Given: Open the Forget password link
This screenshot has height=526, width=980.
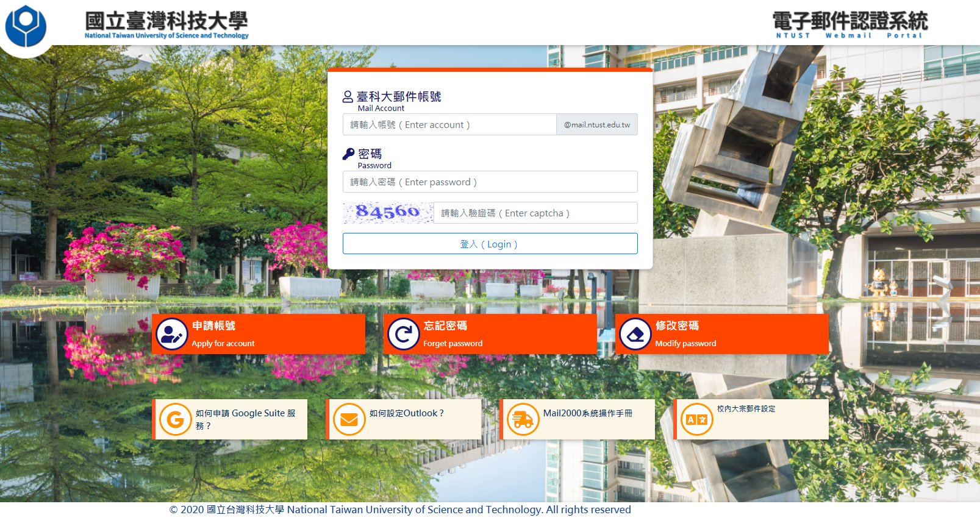Looking at the screenshot, I should (490, 334).
